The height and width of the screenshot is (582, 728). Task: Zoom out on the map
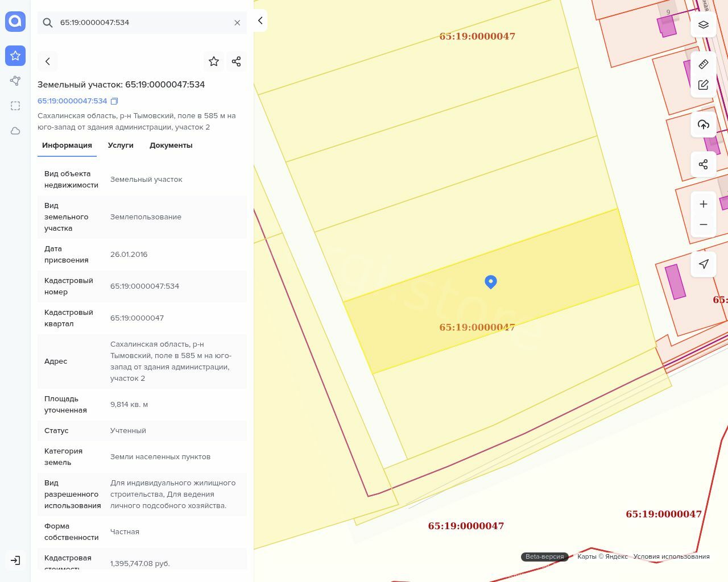[703, 225]
